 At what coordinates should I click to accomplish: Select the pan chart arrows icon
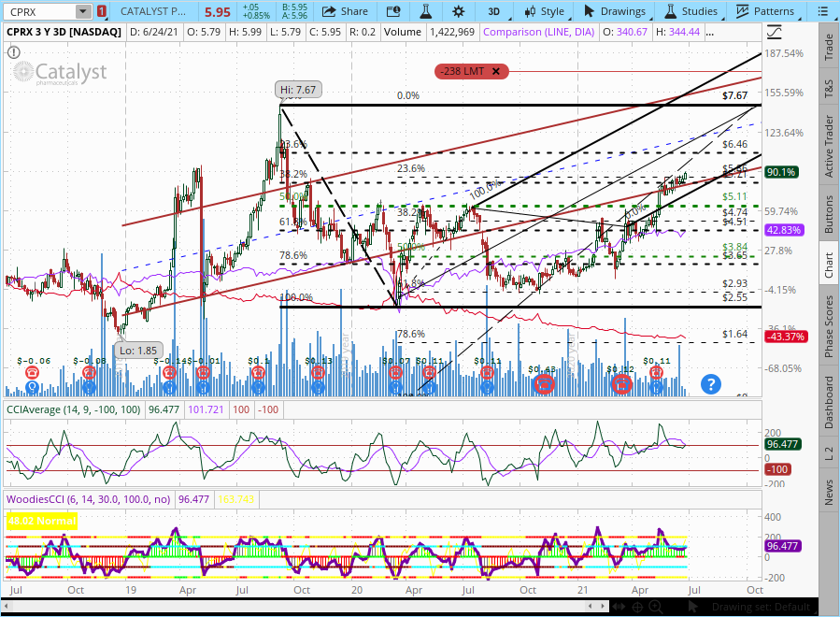click(619, 607)
